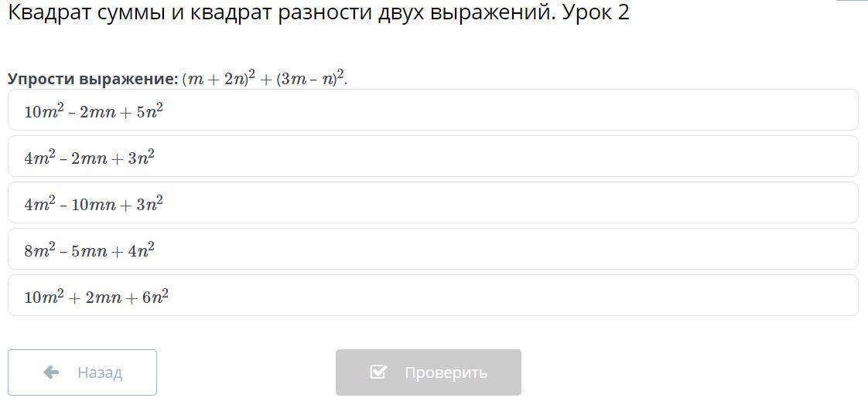This screenshot has height=415, width=868.
Task: Choose answer 10m² + 2mn + 6n²
Action: pyautogui.click(x=433, y=296)
